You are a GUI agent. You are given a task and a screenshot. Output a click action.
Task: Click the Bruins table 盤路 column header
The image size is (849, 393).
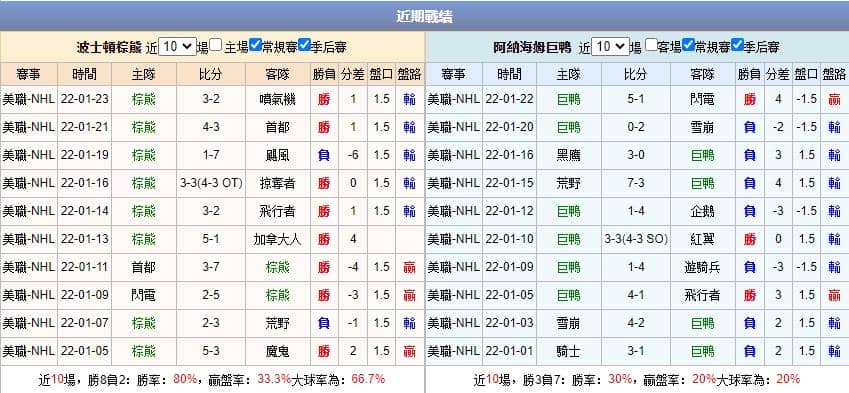(409, 74)
